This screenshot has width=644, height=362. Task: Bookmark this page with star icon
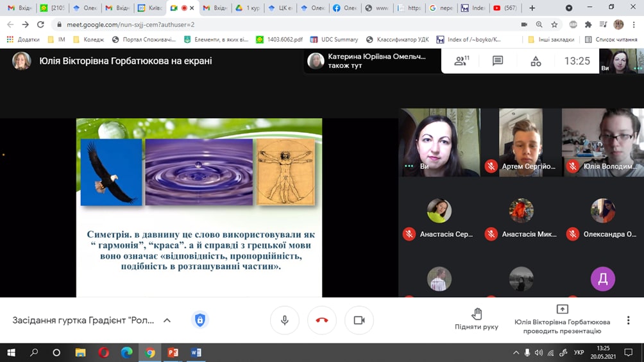pyautogui.click(x=554, y=24)
